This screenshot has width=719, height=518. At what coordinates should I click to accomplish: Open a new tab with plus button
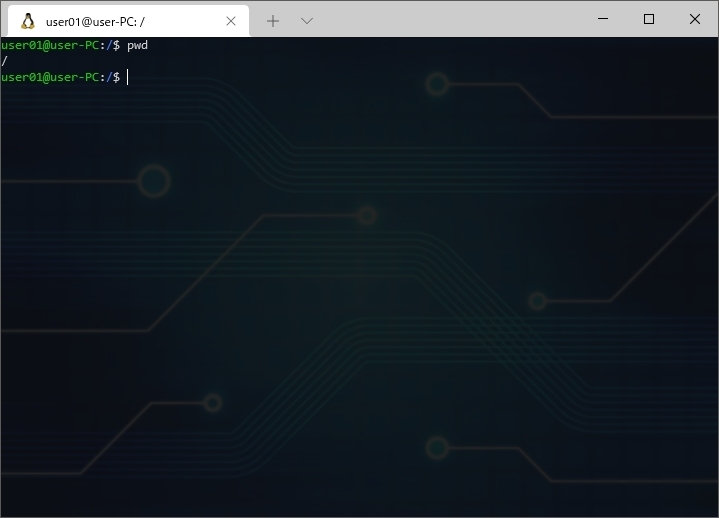[273, 20]
